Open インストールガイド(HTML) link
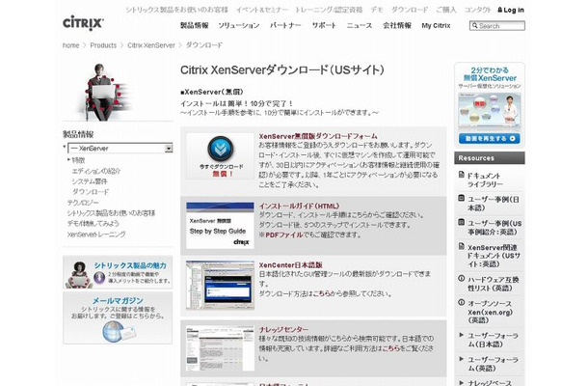 [x=299, y=206]
